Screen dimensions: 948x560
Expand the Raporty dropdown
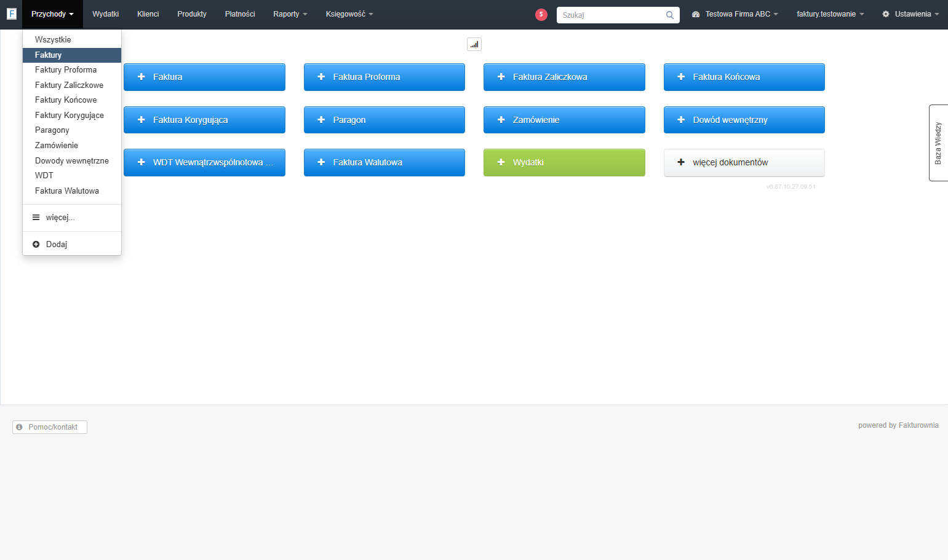pyautogui.click(x=290, y=14)
